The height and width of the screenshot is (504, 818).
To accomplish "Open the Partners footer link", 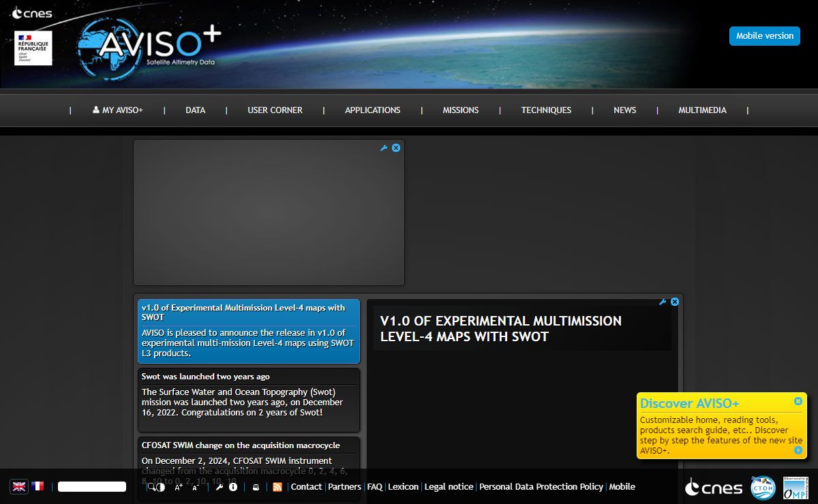I will coord(344,487).
